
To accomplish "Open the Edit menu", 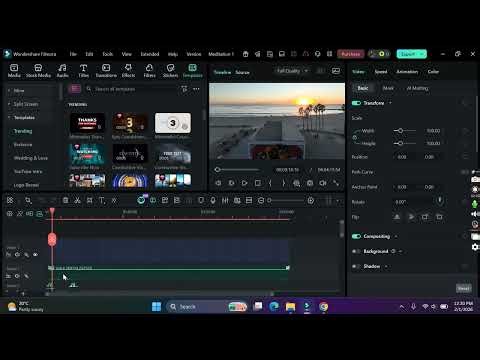I will pos(89,54).
